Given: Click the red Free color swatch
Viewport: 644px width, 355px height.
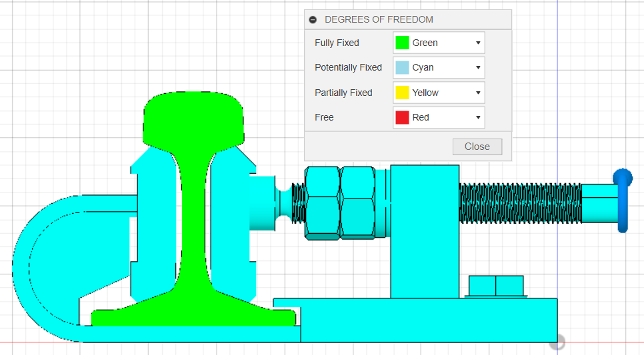Looking at the screenshot, I should pyautogui.click(x=402, y=117).
